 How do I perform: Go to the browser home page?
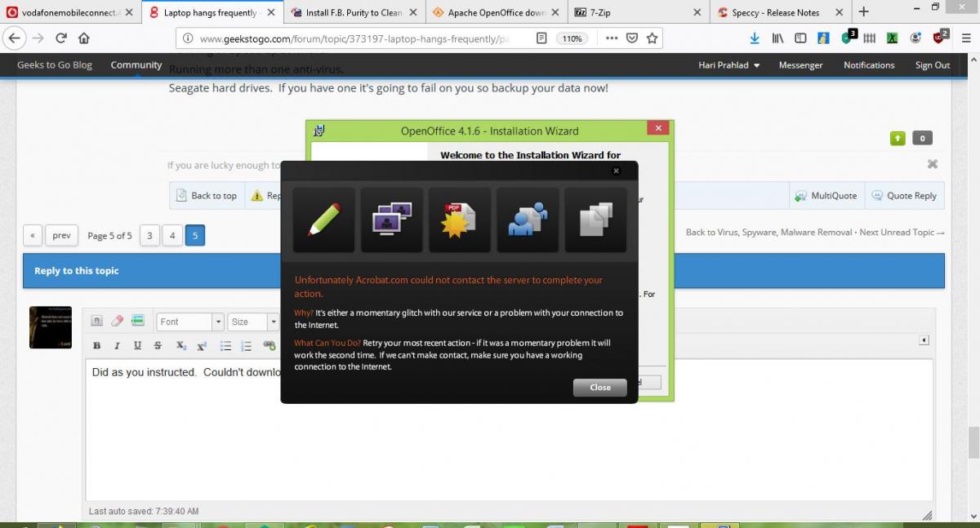(84, 38)
